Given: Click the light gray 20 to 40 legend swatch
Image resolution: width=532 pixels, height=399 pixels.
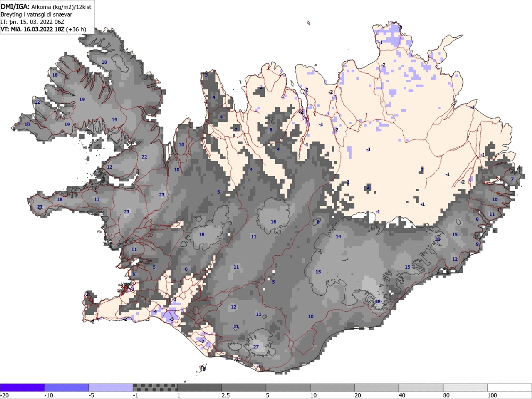Looking at the screenshot, I should (x=377, y=387).
